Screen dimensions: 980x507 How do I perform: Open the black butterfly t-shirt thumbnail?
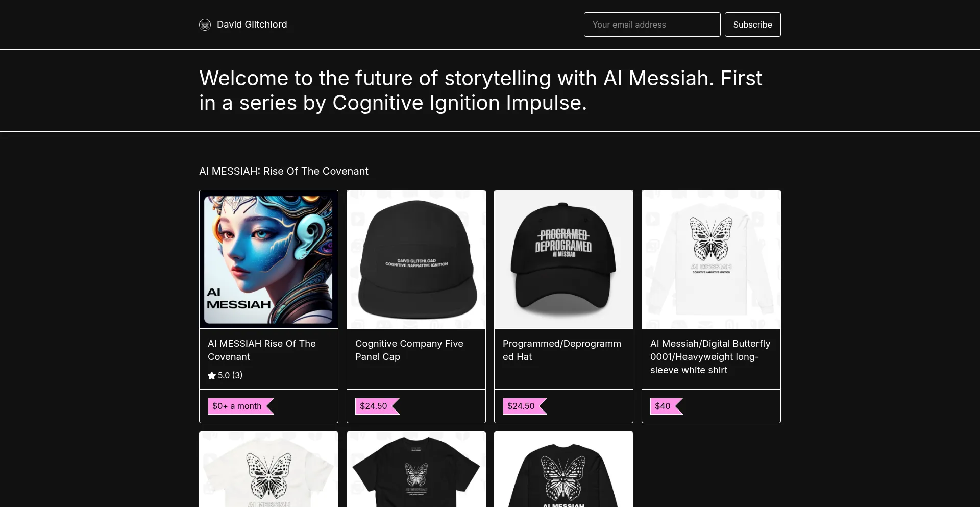(x=416, y=469)
